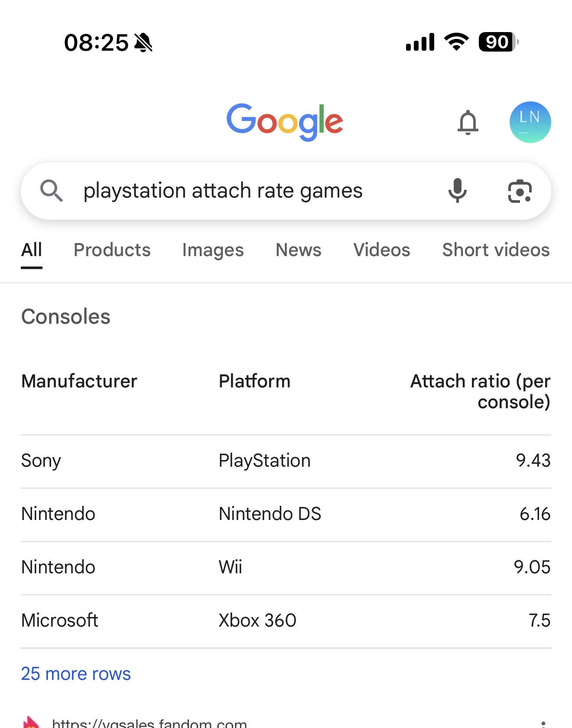Switch to the Products tab
The image size is (572, 728).
tap(112, 250)
